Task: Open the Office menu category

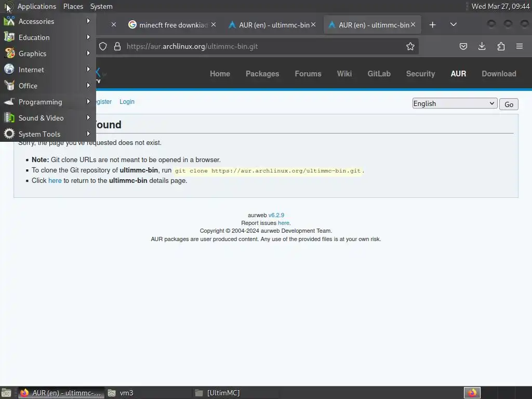Action: coord(48,86)
